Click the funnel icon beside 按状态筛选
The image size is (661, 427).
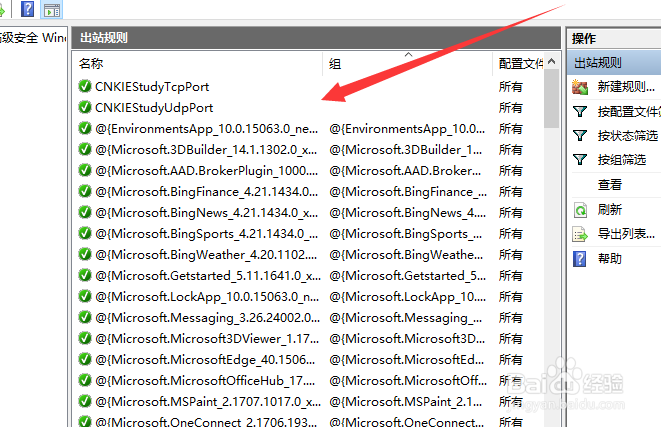click(580, 136)
